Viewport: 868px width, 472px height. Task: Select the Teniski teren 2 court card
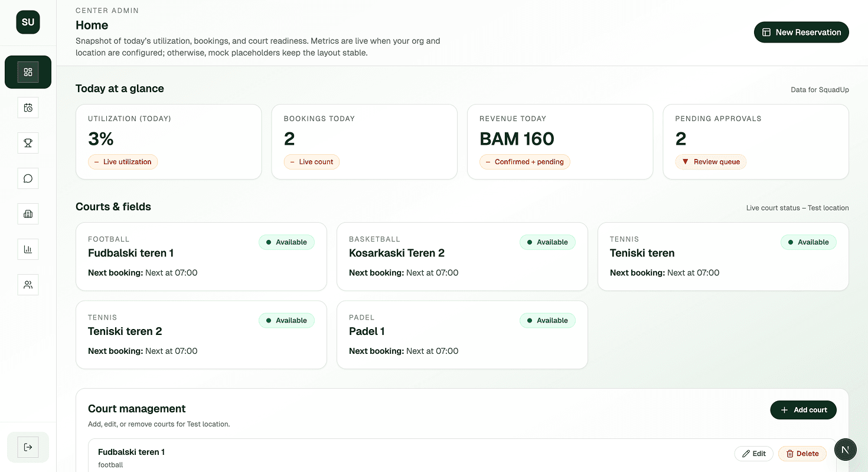coord(201,334)
